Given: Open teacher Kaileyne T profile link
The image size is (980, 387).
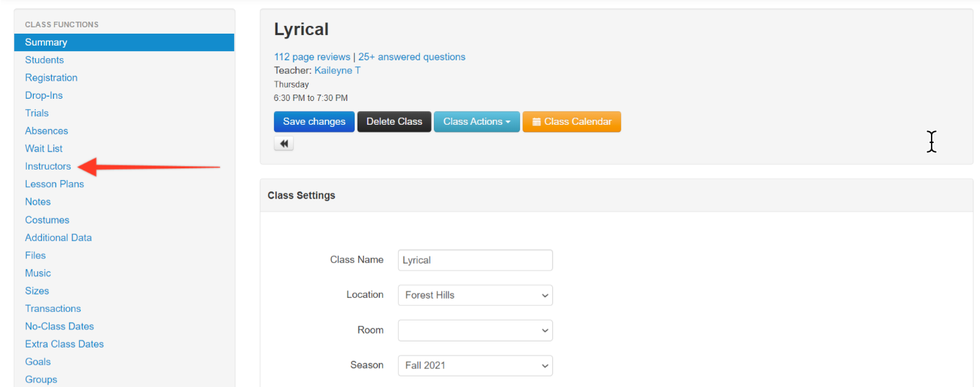Looking at the screenshot, I should [337, 70].
